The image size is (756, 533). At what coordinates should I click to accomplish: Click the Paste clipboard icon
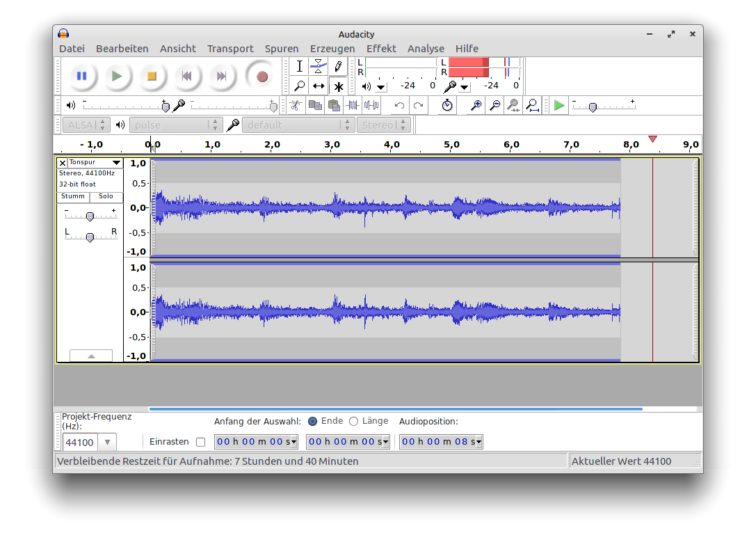click(334, 105)
